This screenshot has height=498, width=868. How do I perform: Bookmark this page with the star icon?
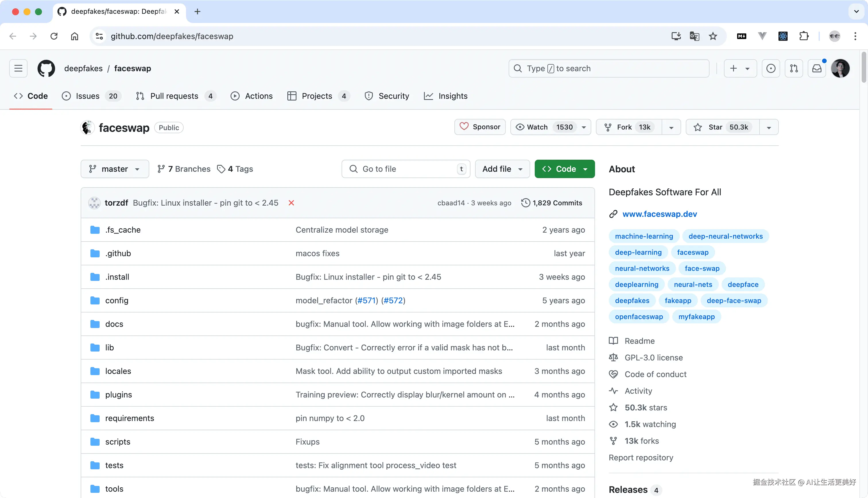[713, 36]
